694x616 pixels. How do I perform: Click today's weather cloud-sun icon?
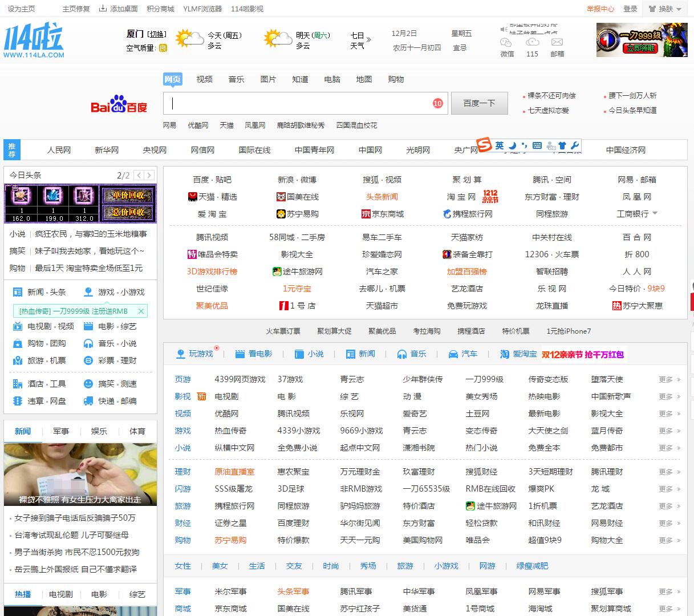(190, 39)
